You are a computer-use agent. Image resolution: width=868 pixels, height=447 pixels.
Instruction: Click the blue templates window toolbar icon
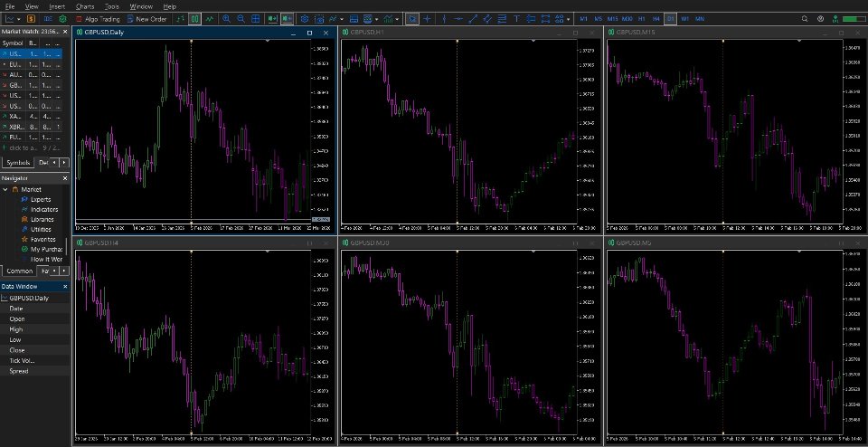click(354, 19)
